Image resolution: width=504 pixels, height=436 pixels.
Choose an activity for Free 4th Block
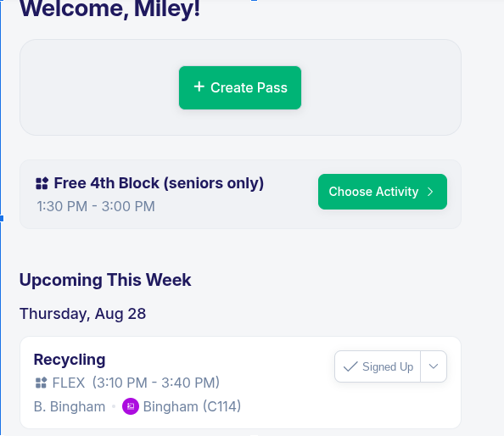(x=383, y=192)
